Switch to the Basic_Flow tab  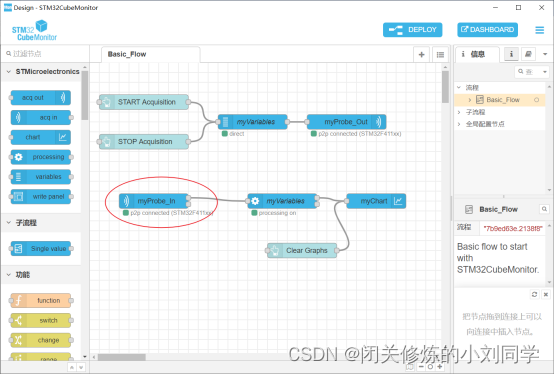tap(150, 54)
